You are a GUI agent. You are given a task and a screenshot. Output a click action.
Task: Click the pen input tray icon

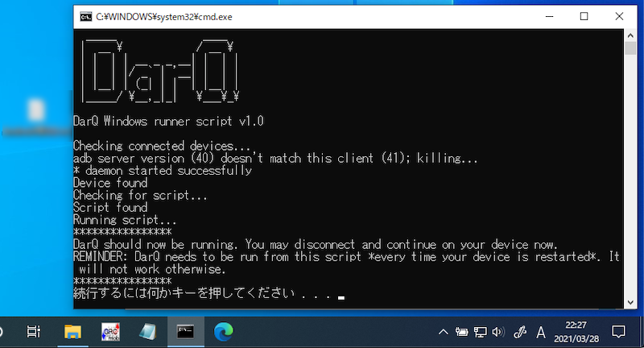[520, 331]
